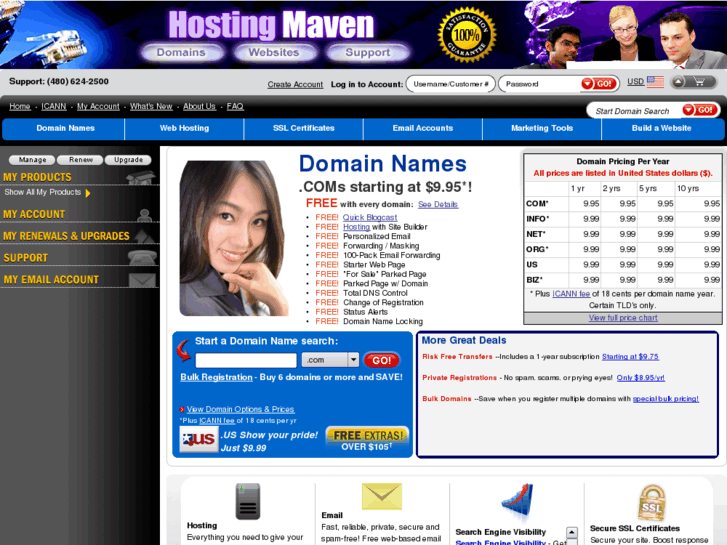
Task: Click the Websites header button
Action: coord(274,52)
